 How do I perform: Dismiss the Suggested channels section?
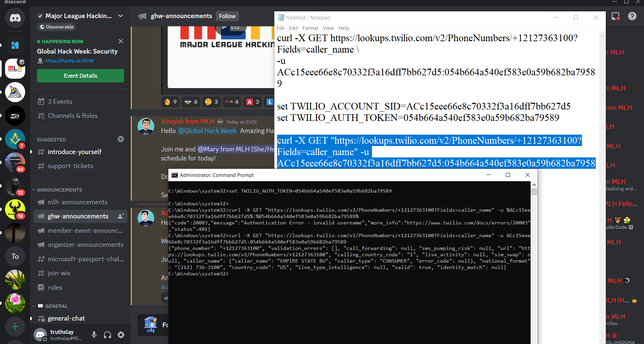[121, 139]
